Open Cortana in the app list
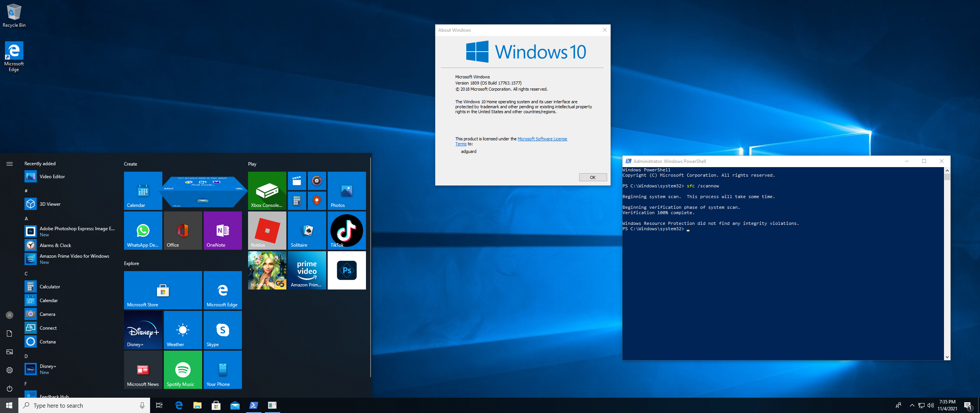The height and width of the screenshot is (413, 980). (x=70, y=341)
